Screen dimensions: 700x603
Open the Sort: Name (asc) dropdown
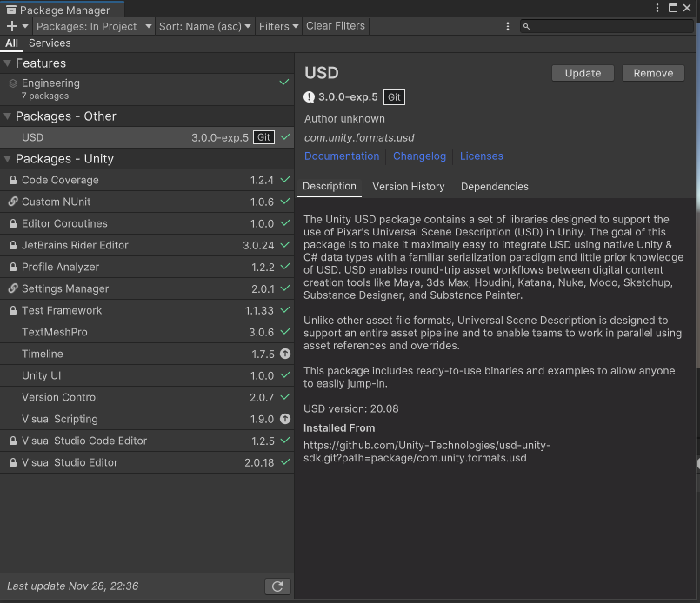[x=204, y=26]
